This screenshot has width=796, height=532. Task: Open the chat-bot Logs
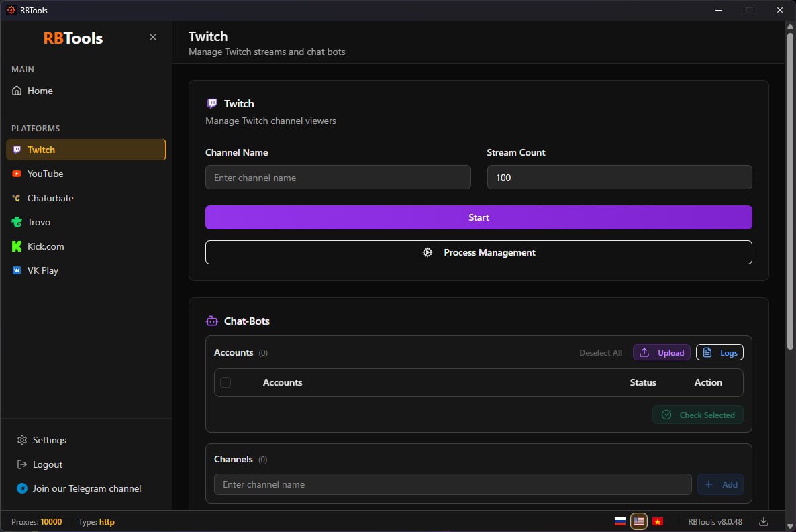719,352
